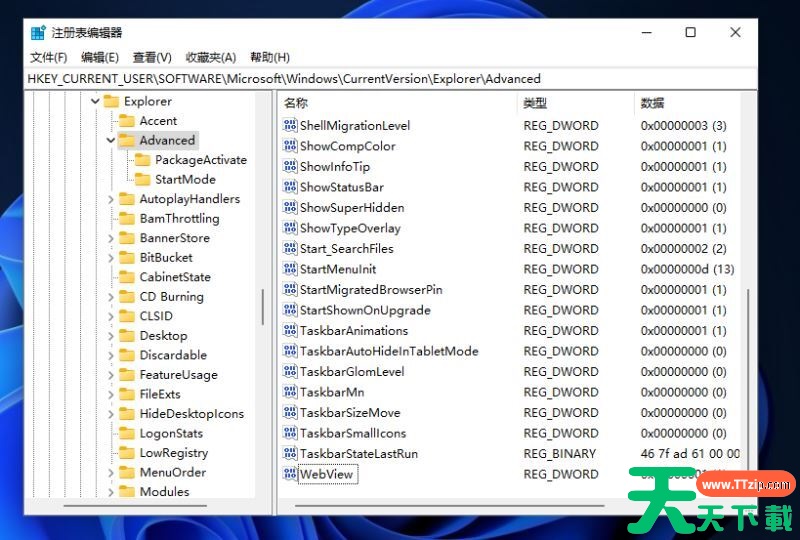Select the TaskbarSizeMove value name
The width and height of the screenshot is (800, 540).
point(349,412)
